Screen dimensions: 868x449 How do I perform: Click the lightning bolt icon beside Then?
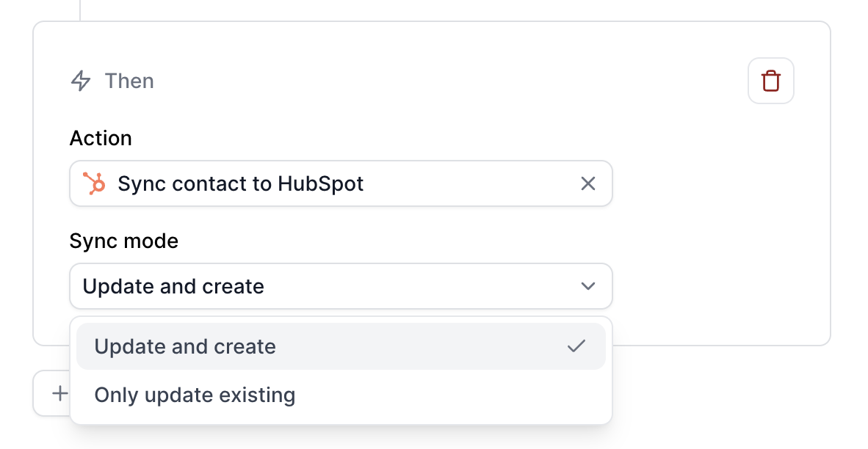[81, 81]
